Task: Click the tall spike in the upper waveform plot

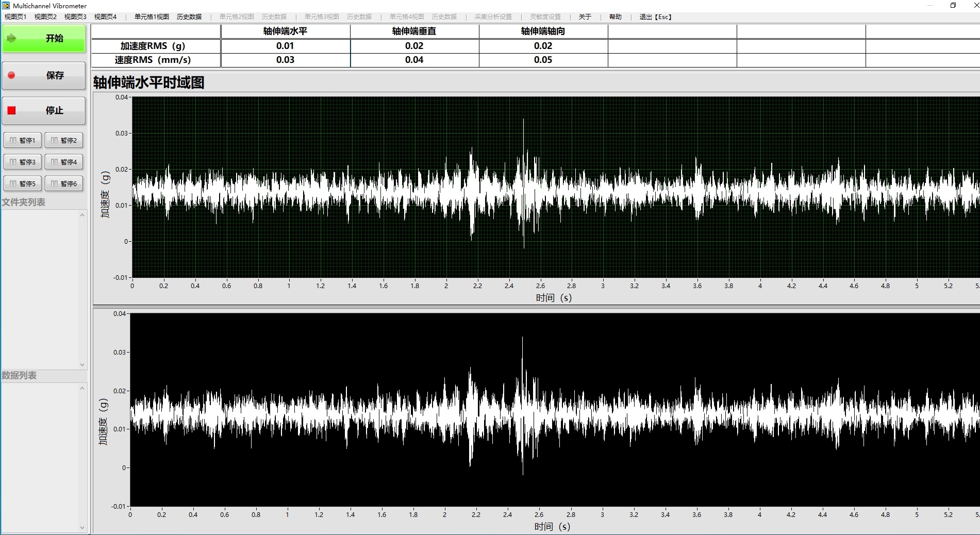Action: tap(523, 183)
